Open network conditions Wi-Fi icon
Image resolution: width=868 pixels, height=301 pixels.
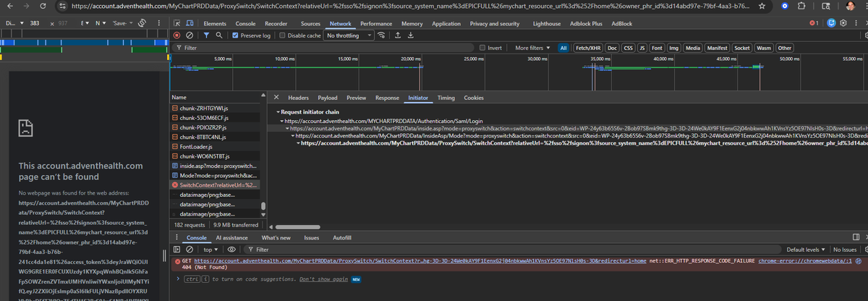[381, 35]
